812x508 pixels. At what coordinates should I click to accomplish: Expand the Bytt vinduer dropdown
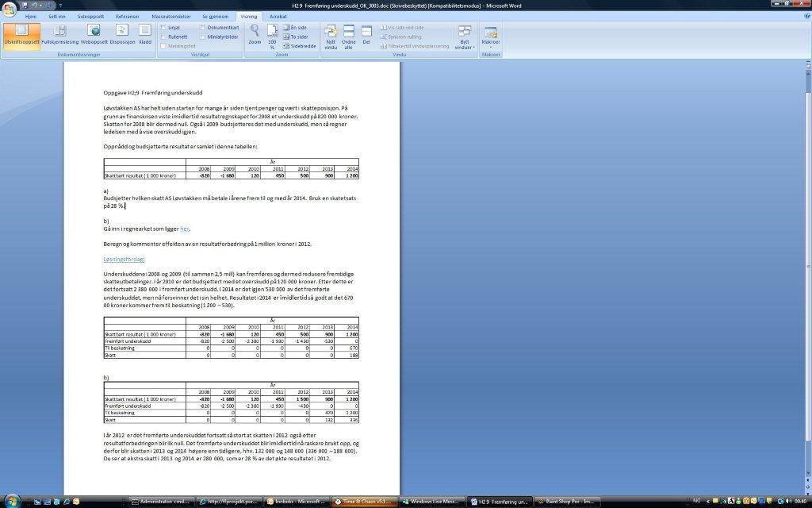pyautogui.click(x=465, y=37)
